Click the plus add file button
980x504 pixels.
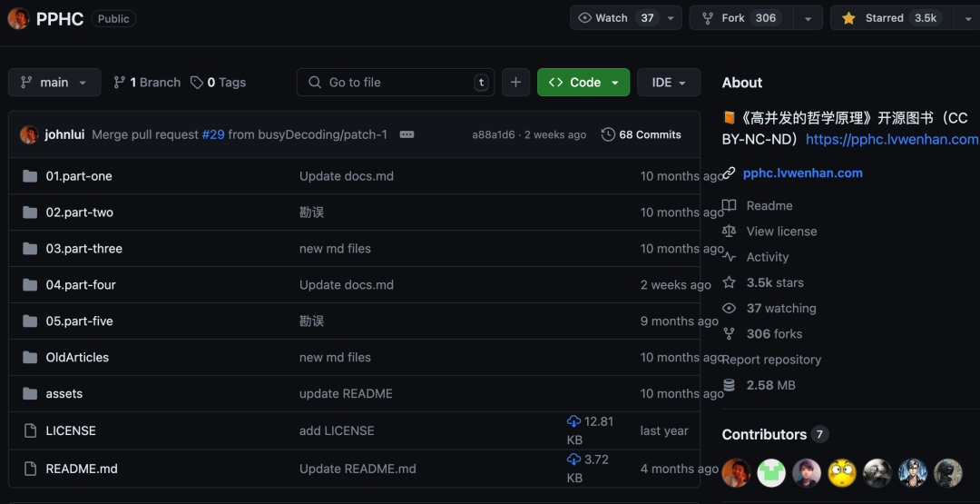(515, 82)
